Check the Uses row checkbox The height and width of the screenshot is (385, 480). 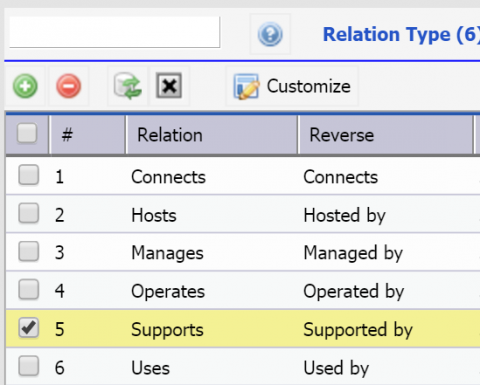[29, 366]
